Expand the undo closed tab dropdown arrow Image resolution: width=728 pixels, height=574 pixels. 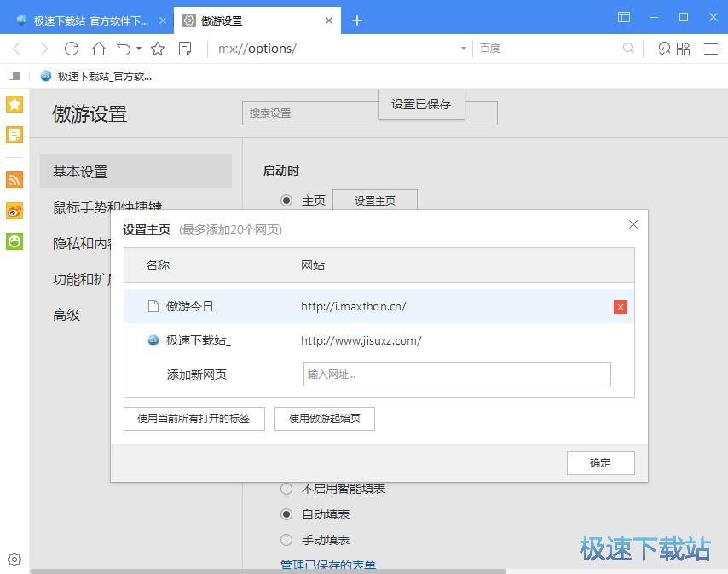click(139, 49)
